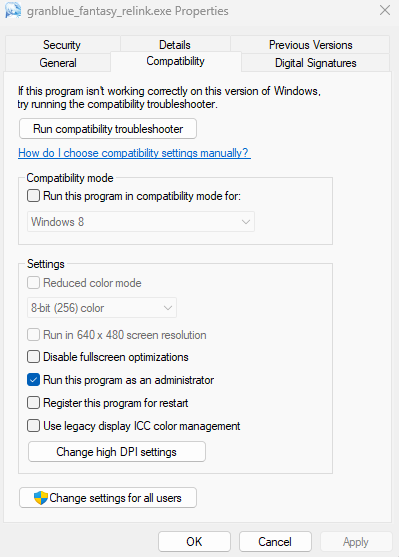
Task: Go to the Previous Versions tab
Action: [310, 45]
